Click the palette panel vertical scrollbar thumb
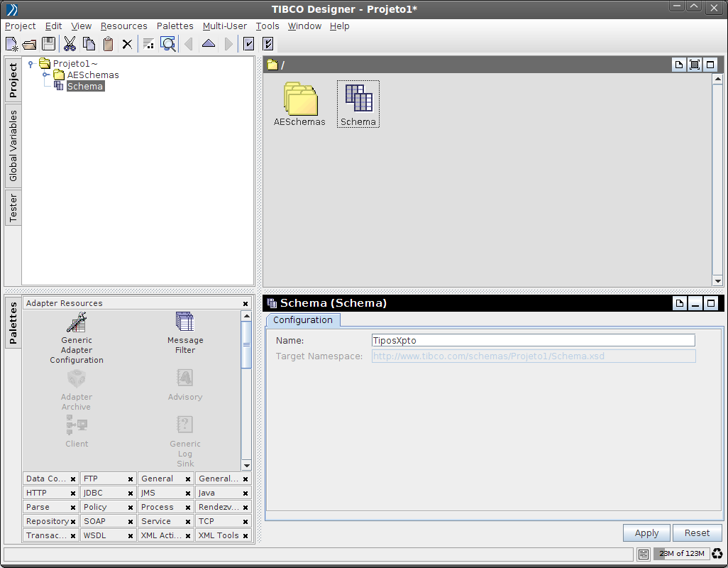The height and width of the screenshot is (568, 728). coord(246,344)
